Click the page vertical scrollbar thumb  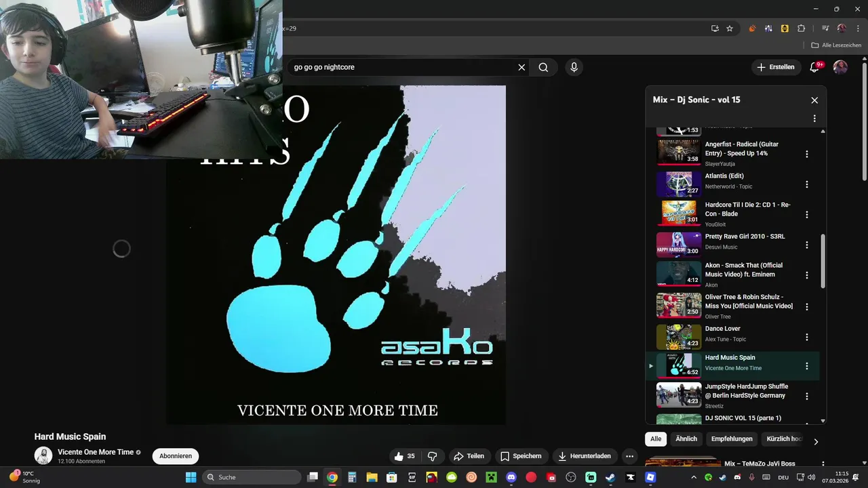864,122
